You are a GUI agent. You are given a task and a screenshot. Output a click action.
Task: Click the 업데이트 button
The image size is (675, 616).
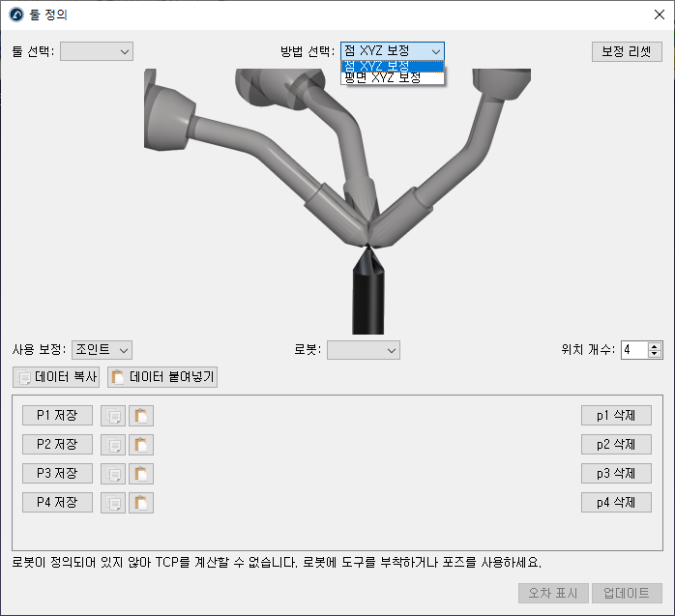tap(627, 593)
